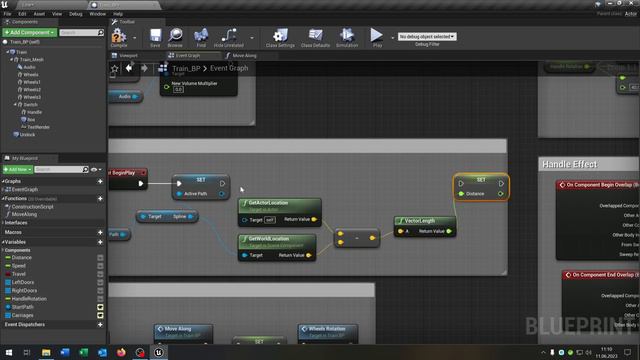Toggle the Speed variable eye visibility
Screen dimensions: 640x360
100,266
